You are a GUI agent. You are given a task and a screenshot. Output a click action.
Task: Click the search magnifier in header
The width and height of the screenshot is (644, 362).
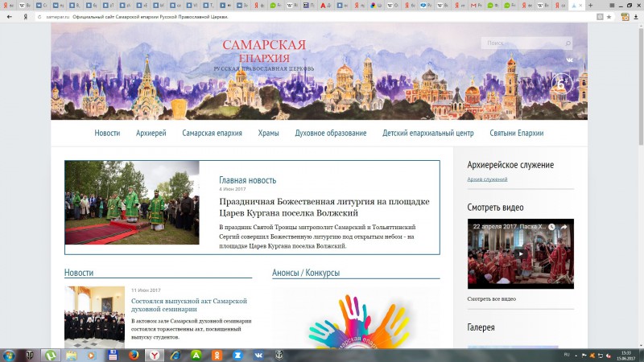568,43
